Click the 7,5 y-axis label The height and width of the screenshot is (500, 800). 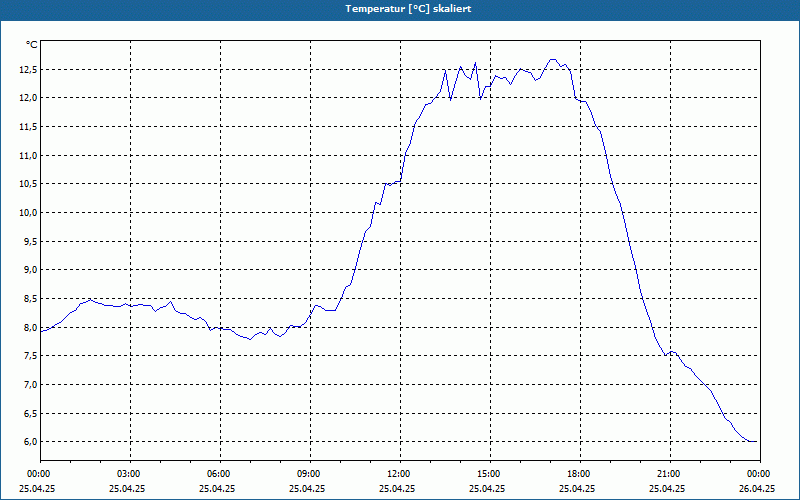point(30,356)
